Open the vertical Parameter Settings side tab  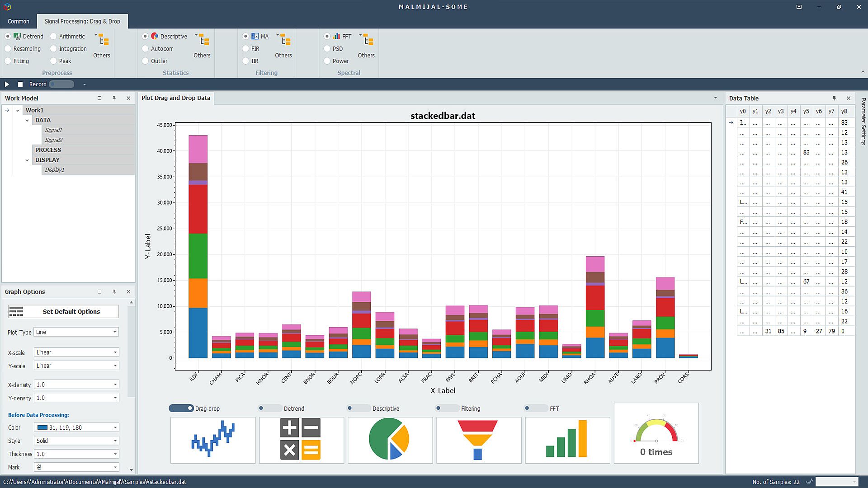[x=863, y=121]
